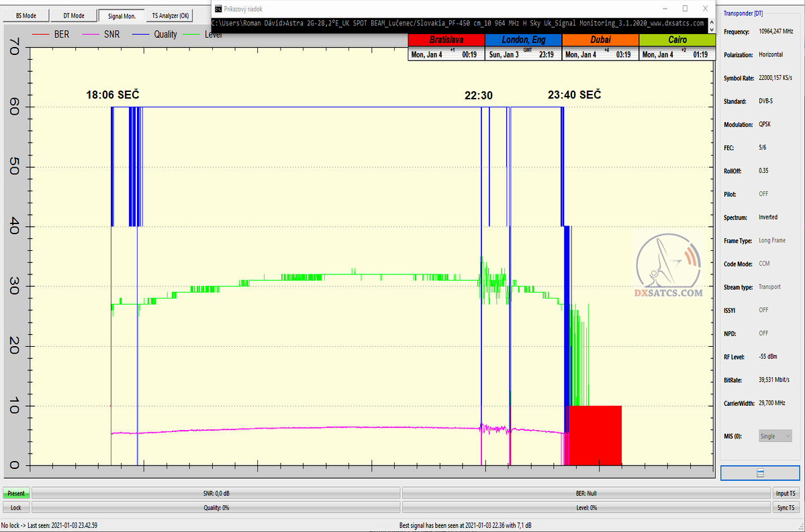Click the SNR 0,0 dB progress bar
This screenshot has width=805, height=532.
(x=216, y=493)
